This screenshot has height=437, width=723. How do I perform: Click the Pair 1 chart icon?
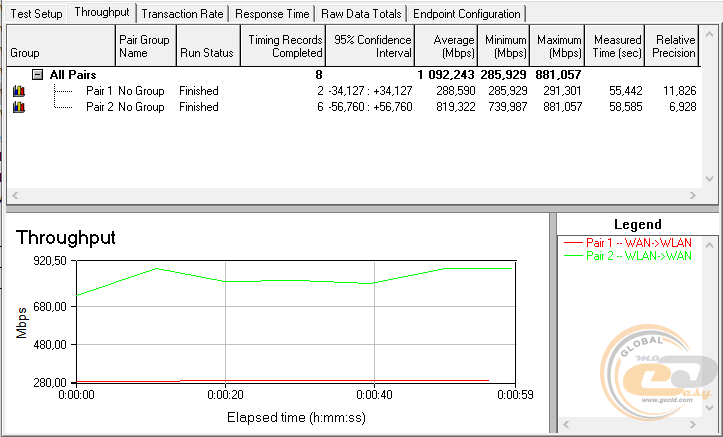(x=18, y=91)
